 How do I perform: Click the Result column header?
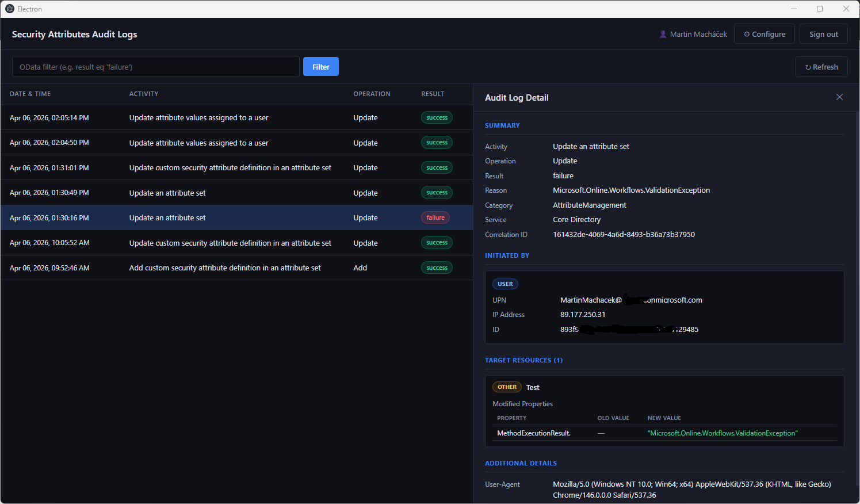click(433, 94)
